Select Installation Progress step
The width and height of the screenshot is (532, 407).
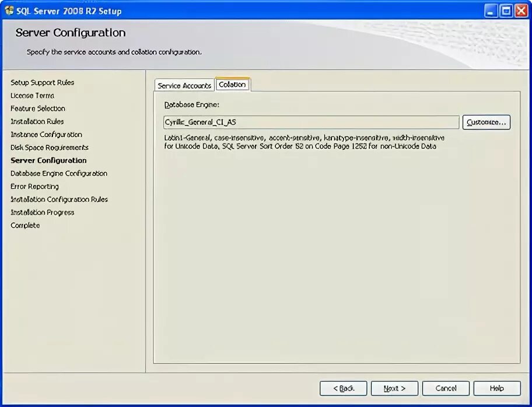coord(43,213)
